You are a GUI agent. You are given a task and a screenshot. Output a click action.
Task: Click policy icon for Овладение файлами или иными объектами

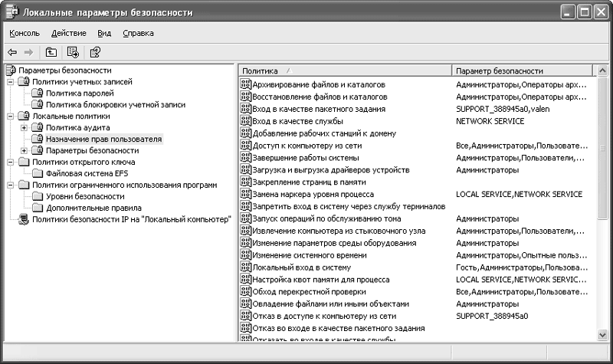[x=245, y=303]
